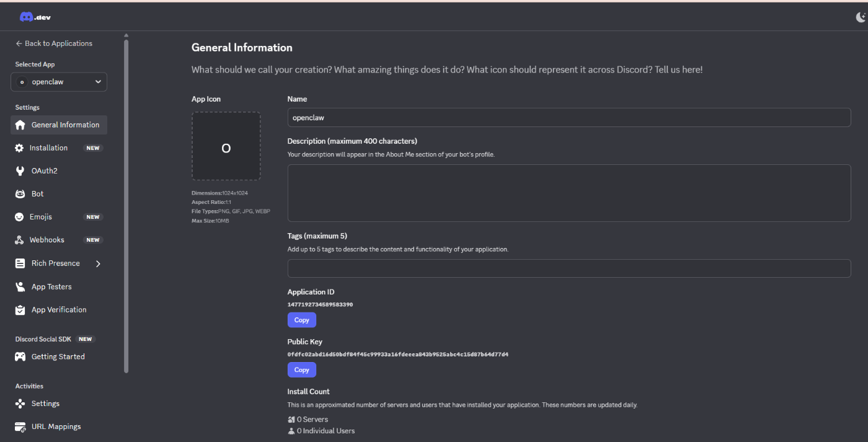Open the Bot settings page

click(x=37, y=194)
